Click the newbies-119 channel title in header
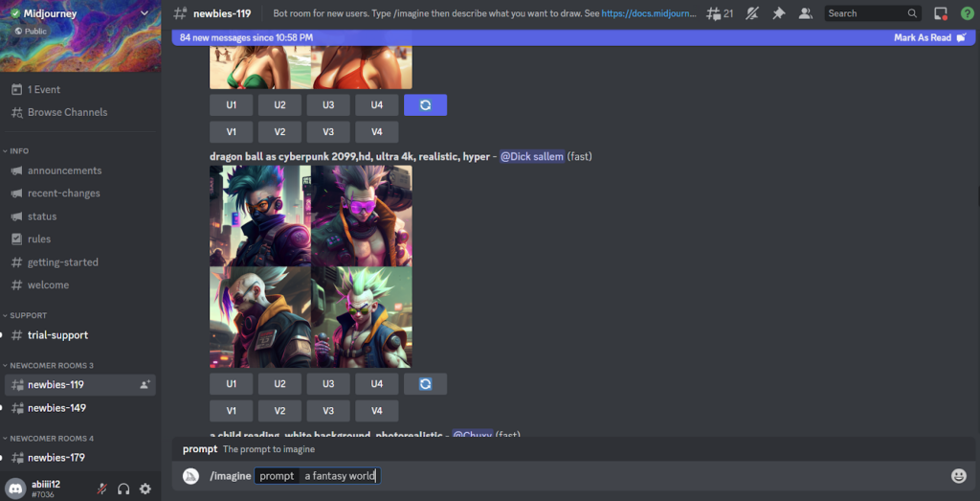 [222, 13]
